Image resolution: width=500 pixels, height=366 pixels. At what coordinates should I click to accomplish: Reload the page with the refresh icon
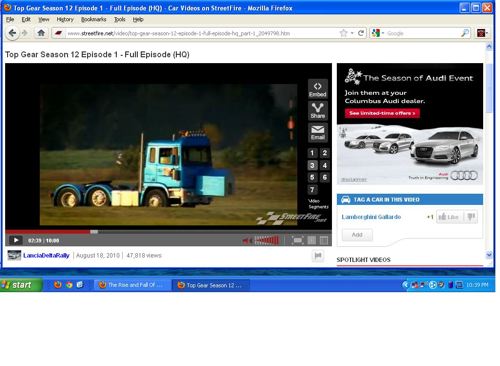point(361,33)
